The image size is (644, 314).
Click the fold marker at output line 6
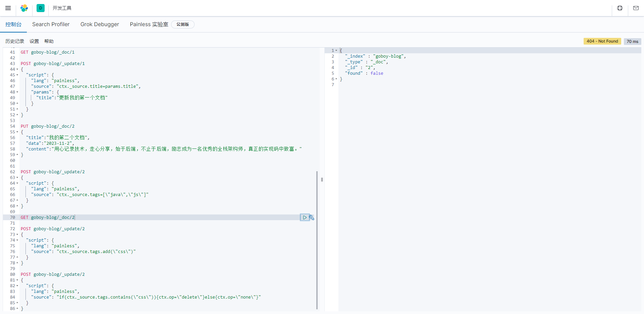pyautogui.click(x=336, y=79)
